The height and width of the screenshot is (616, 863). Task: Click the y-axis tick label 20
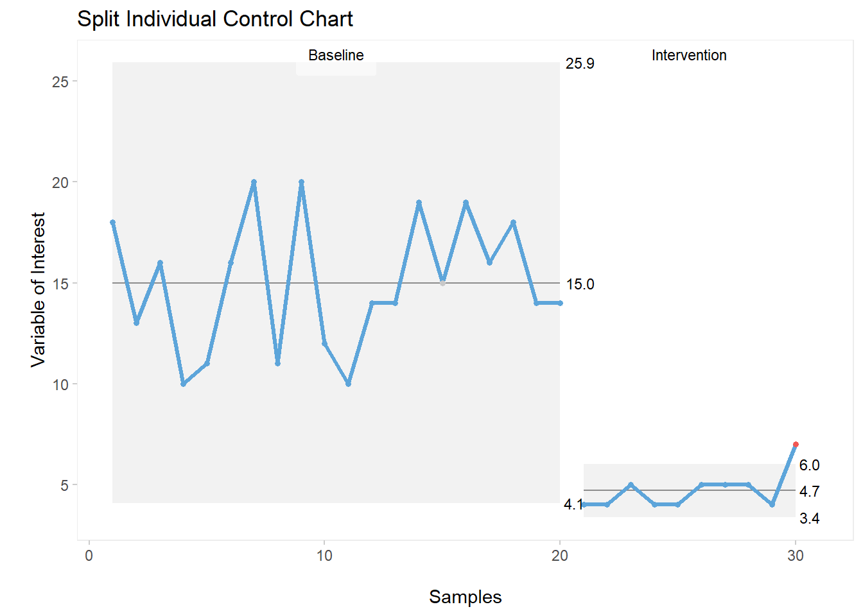(x=60, y=182)
